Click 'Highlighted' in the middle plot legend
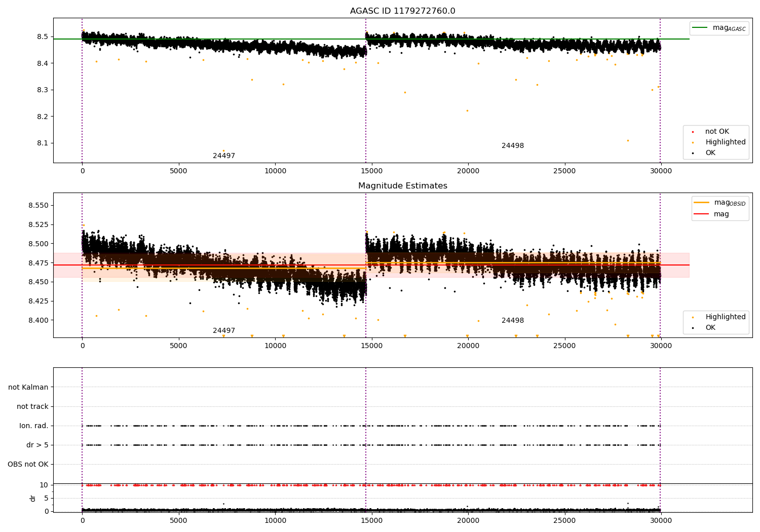 point(726,317)
